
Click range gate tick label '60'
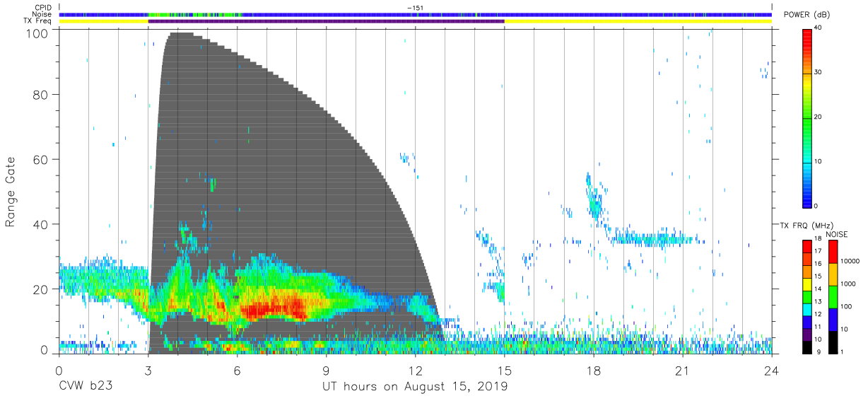click(42, 160)
